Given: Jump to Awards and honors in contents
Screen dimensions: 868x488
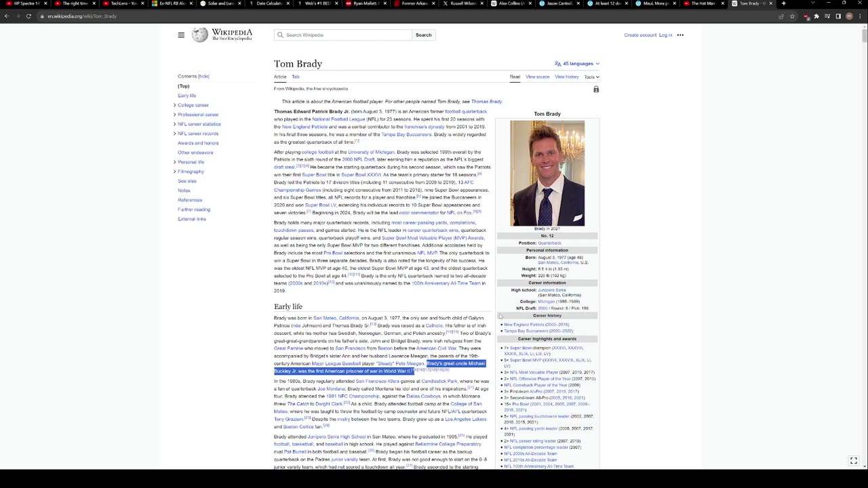Looking at the screenshot, I should [198, 143].
